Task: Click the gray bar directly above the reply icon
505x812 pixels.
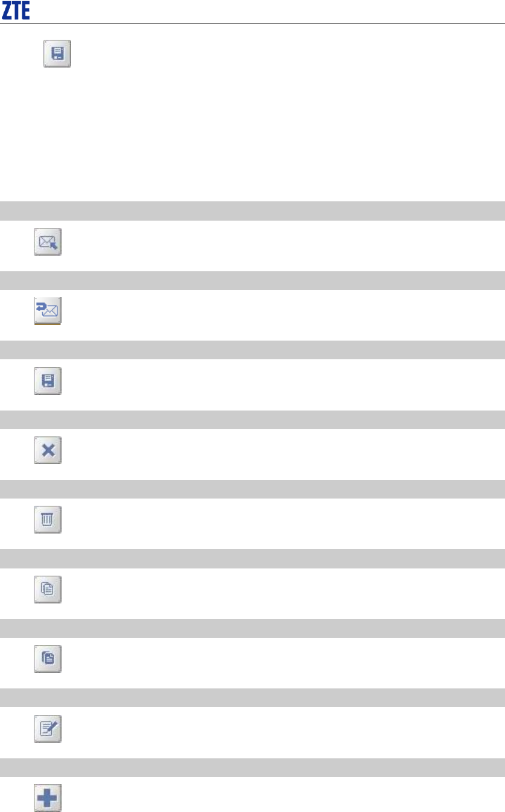Action: pyautogui.click(x=252, y=280)
